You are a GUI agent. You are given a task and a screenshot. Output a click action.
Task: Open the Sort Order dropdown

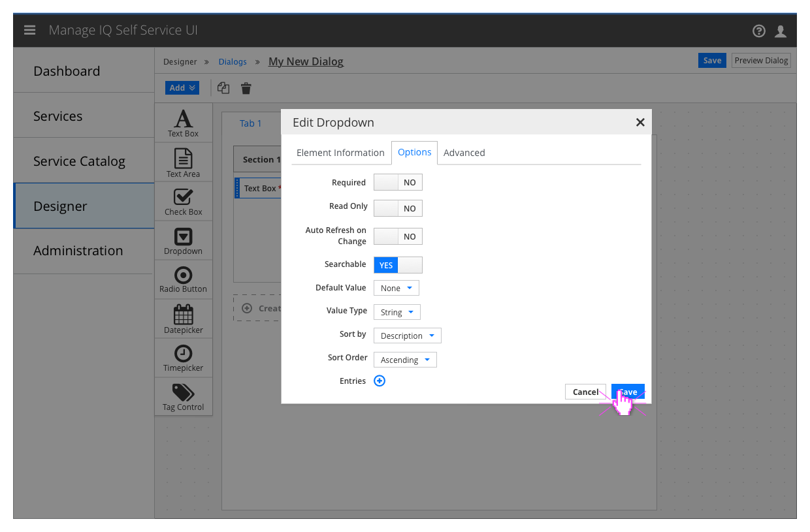tap(405, 360)
